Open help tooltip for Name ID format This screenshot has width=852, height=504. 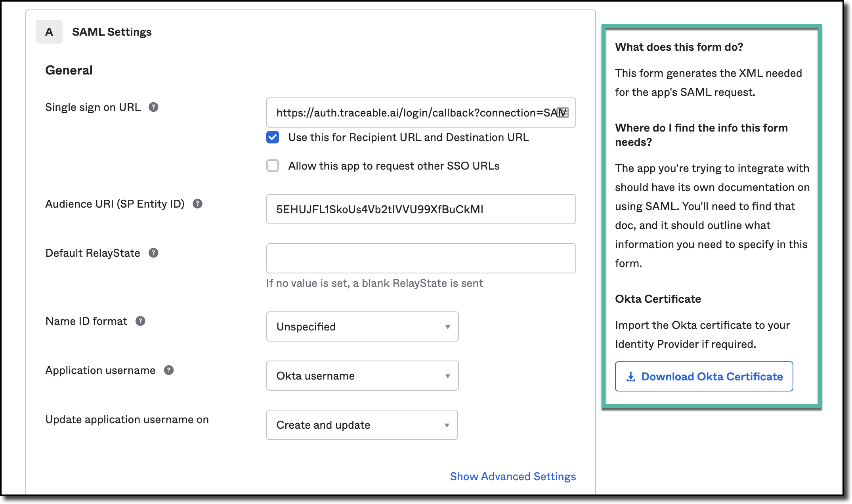(x=140, y=321)
